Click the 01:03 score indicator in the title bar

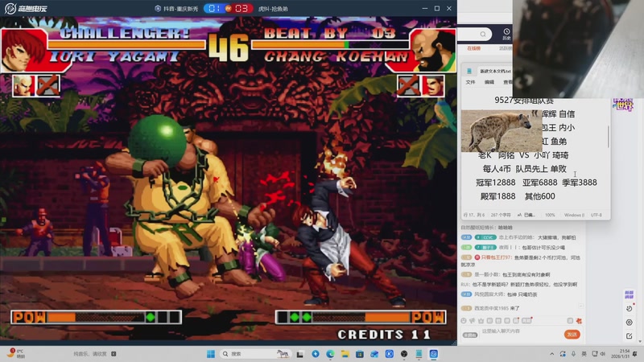coord(228,8)
